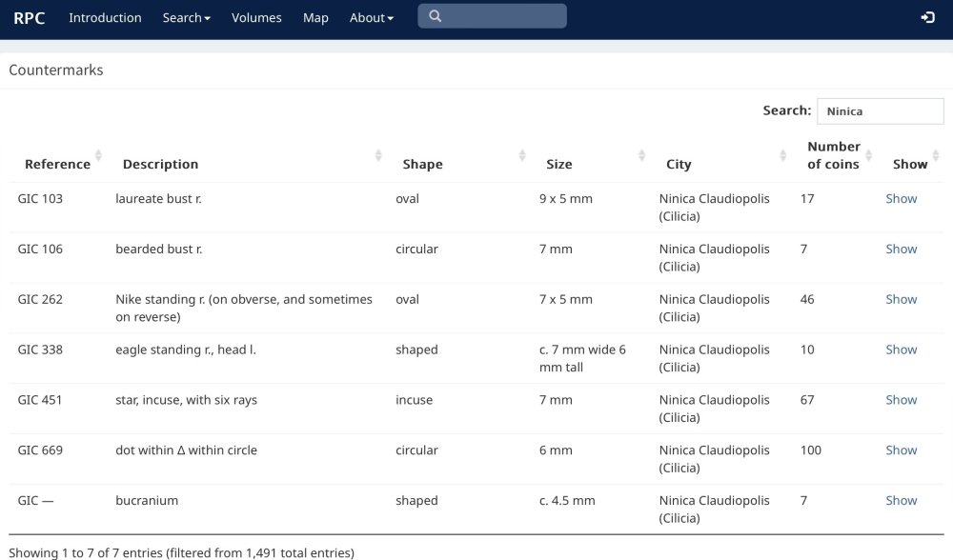Viewport: 953px width, 560px height.
Task: Click the sign-in icon in navbar
Action: click(927, 17)
